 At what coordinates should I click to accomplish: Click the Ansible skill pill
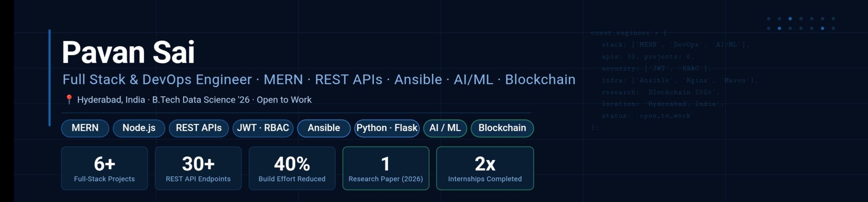324,128
